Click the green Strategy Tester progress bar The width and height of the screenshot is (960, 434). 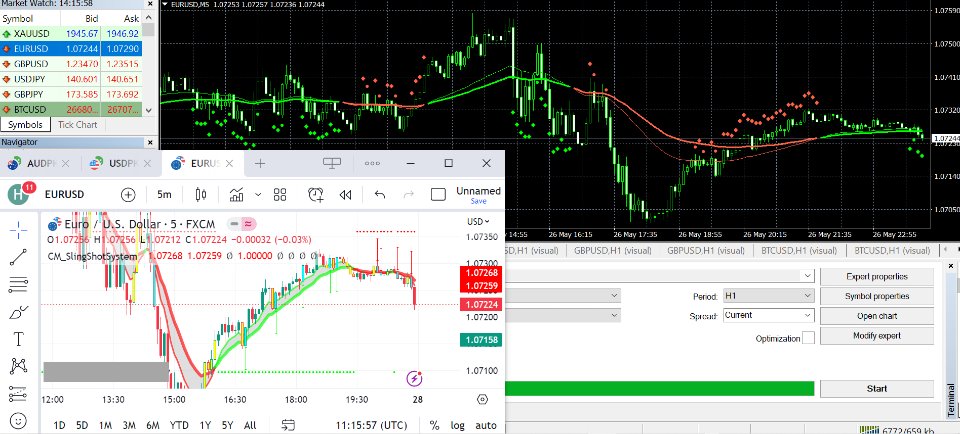click(660, 389)
